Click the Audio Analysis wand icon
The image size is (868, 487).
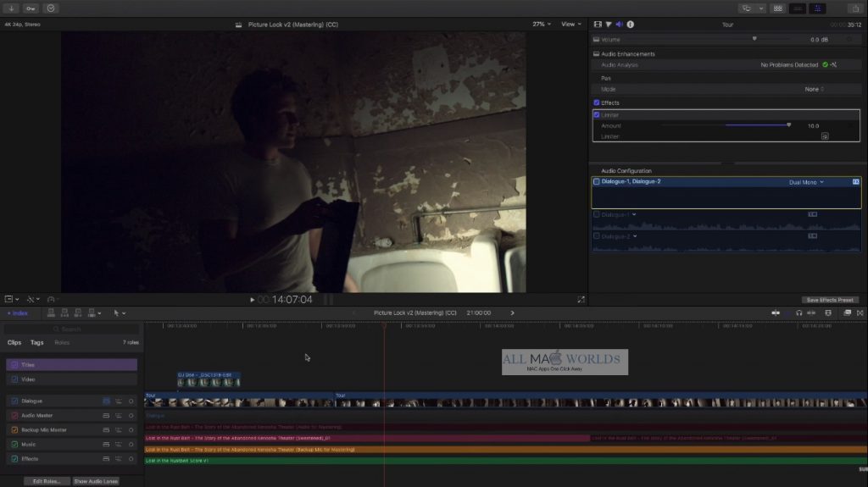click(x=834, y=64)
